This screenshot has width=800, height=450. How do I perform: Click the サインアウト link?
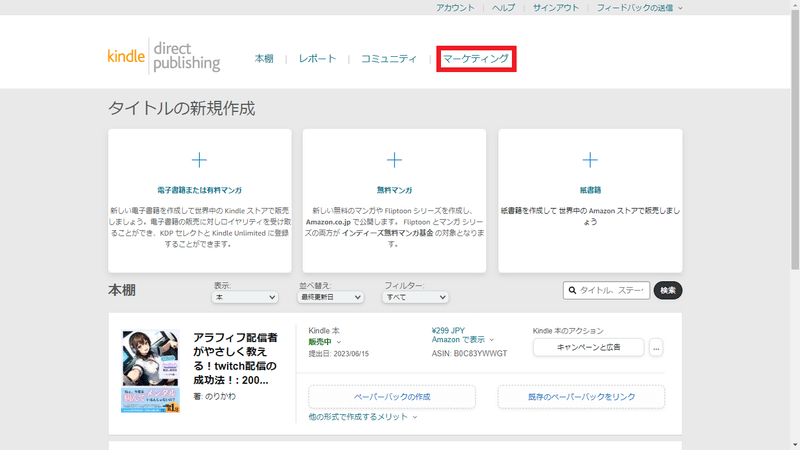tap(556, 8)
